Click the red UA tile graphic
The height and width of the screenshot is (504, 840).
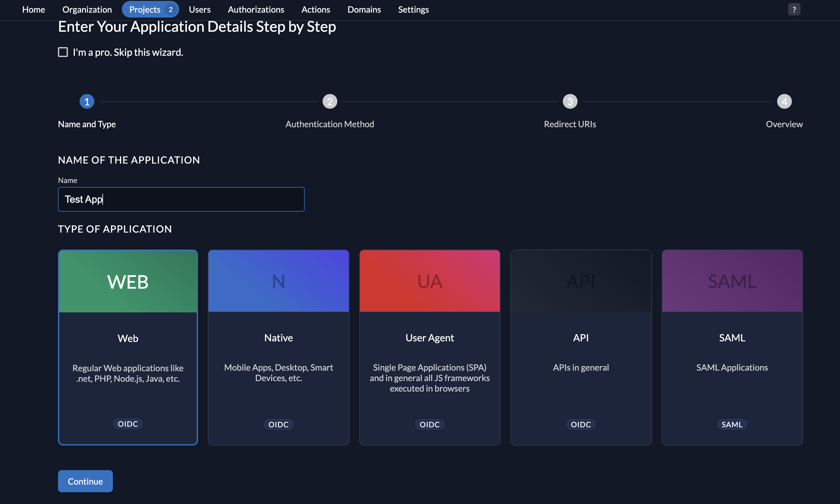(429, 281)
